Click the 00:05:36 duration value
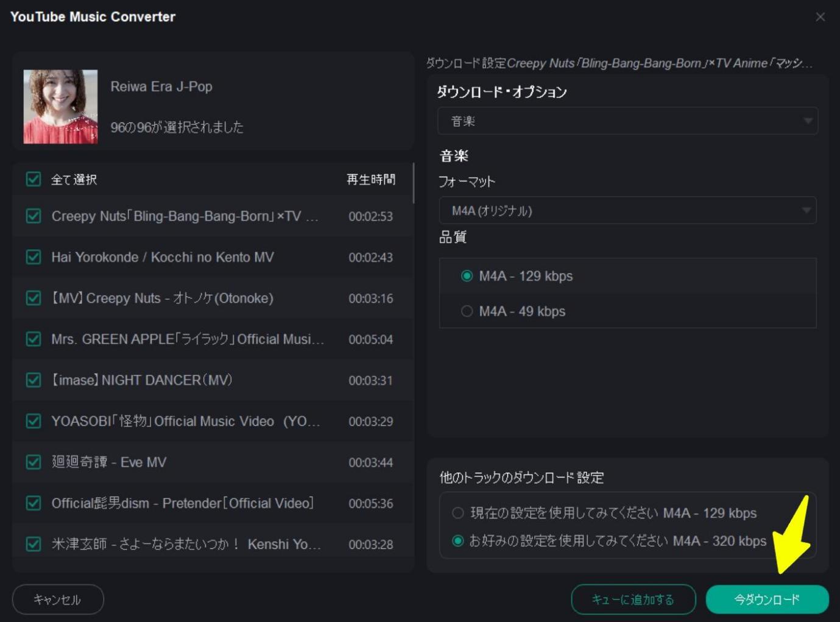Viewport: 840px width, 622px height. click(x=371, y=504)
